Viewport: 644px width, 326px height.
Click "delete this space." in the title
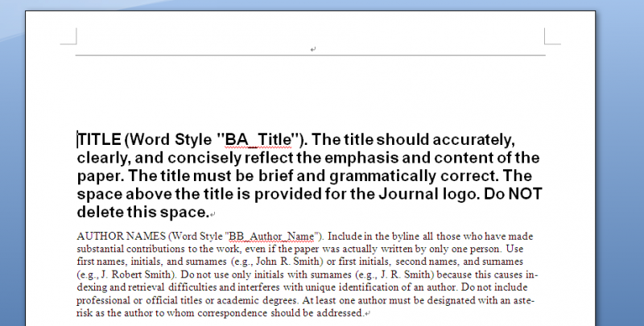[143, 212]
